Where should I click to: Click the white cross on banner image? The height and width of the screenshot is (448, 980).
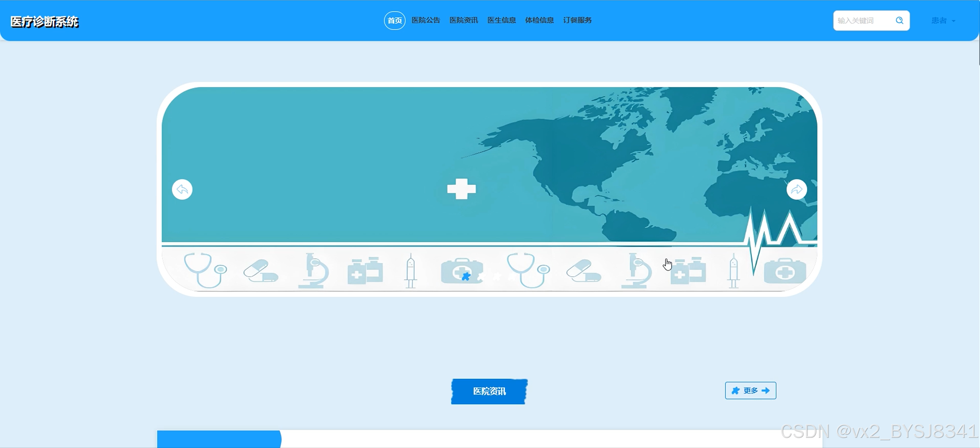coord(461,189)
